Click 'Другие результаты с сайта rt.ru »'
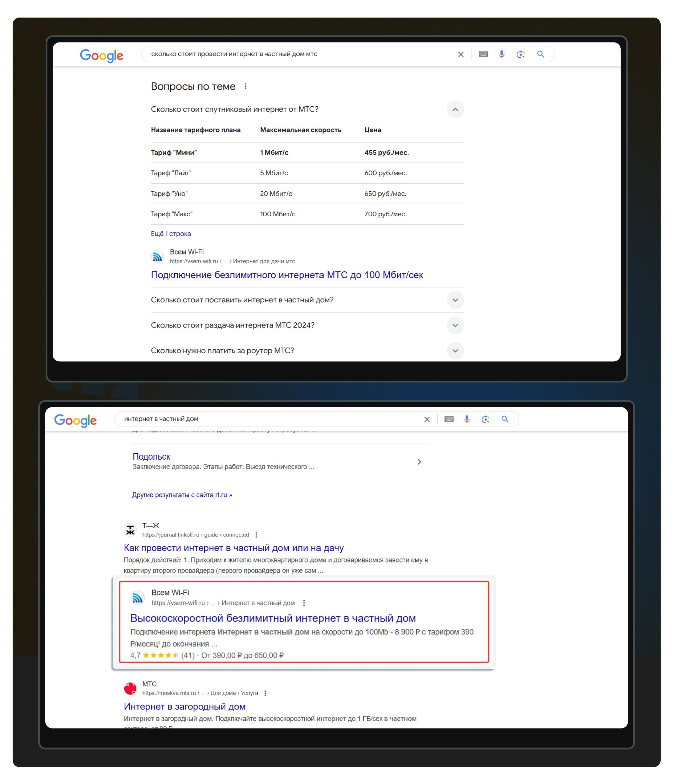 pyautogui.click(x=182, y=495)
